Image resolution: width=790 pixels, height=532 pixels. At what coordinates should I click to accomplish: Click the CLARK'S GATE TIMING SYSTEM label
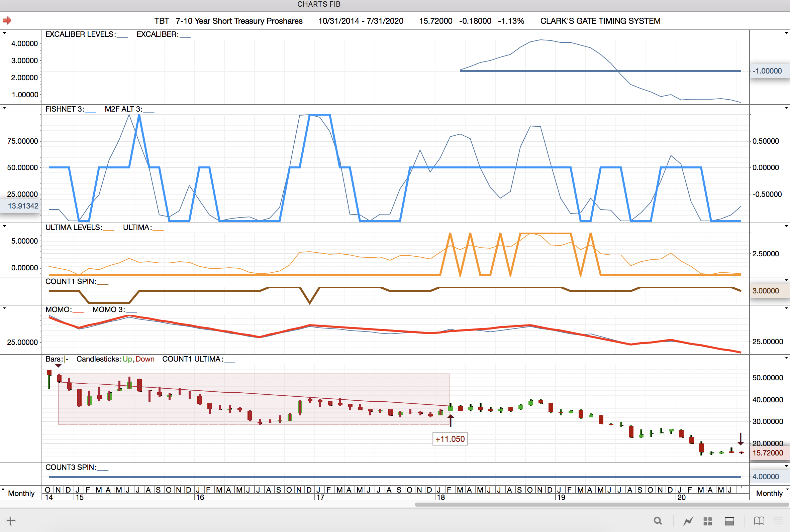pos(600,21)
